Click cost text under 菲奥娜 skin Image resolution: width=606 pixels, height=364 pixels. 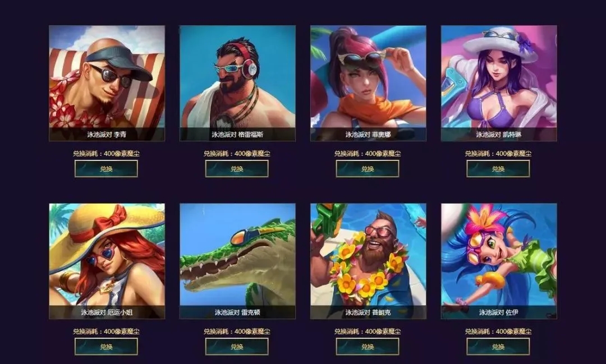368,154
